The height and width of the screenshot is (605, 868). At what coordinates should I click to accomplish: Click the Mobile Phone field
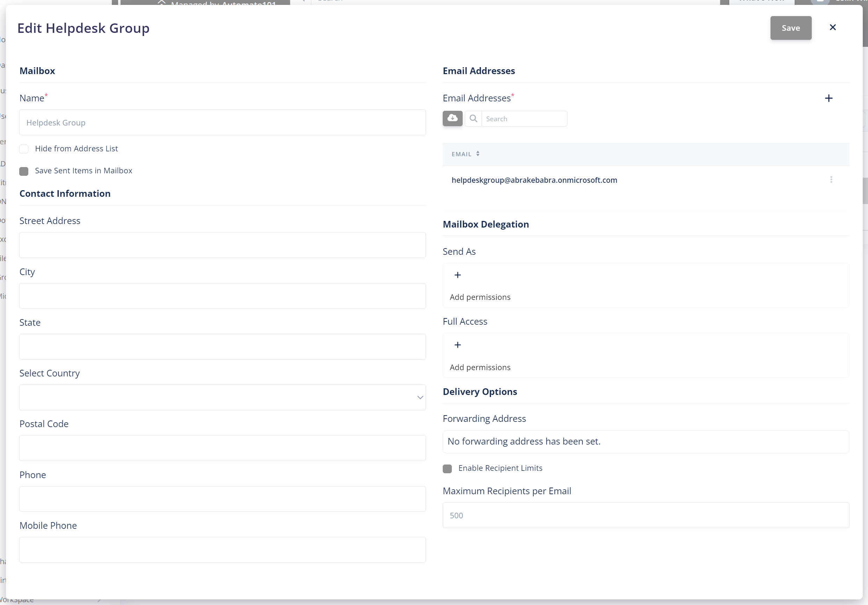[x=222, y=550]
